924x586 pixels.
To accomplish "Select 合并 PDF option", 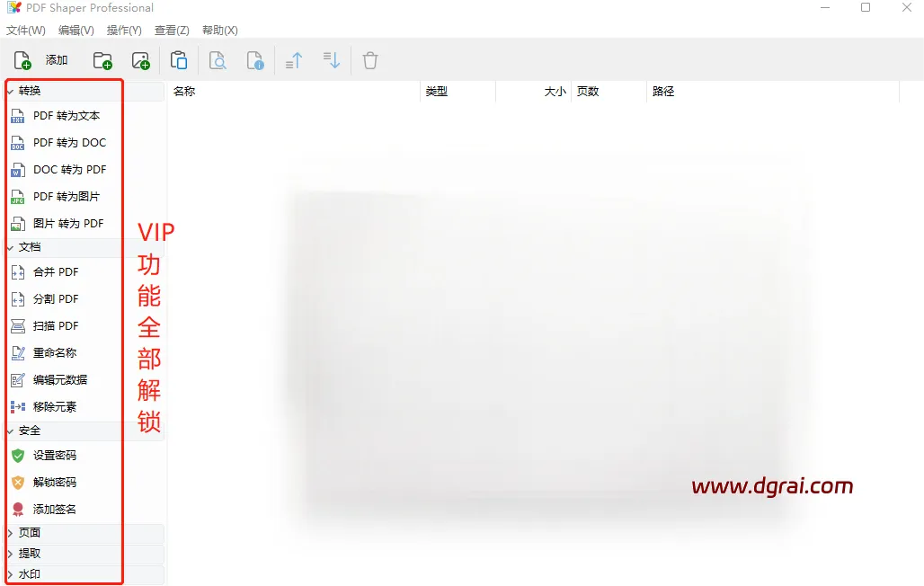I will click(56, 271).
